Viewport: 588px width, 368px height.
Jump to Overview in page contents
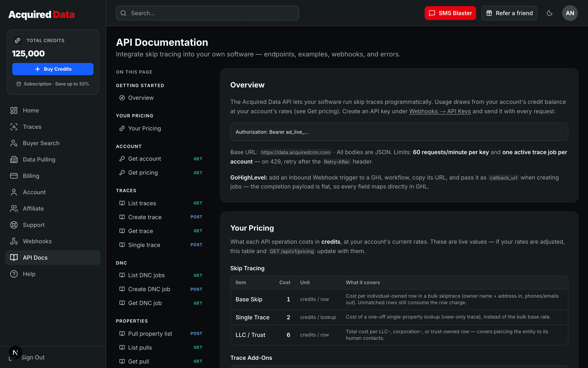point(141,98)
